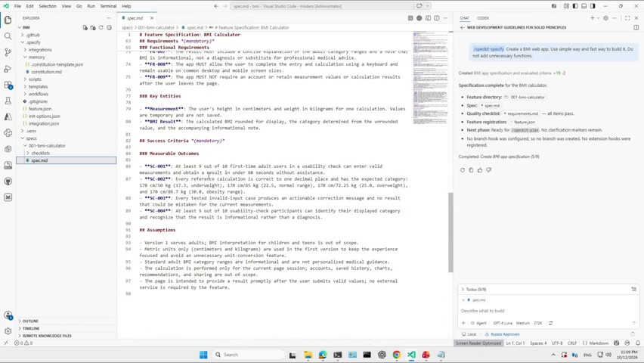Split the editor right
The image size is (644, 363).
coord(437,18)
